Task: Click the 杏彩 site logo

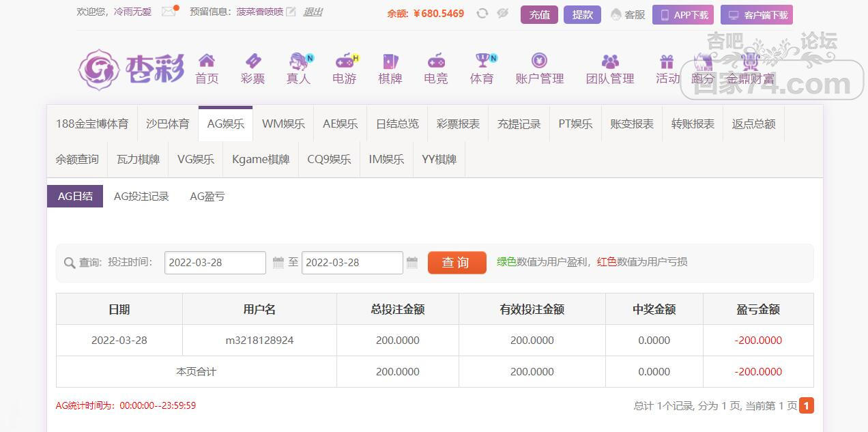Action: click(x=131, y=69)
